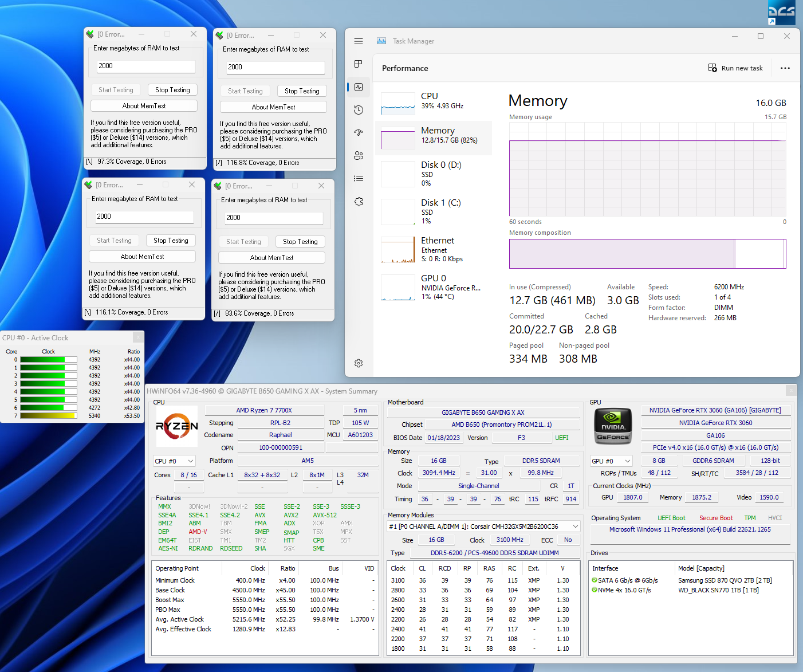Select Performance icon in Task Manager sidebar
This screenshot has height=672, width=803.
coord(359,87)
